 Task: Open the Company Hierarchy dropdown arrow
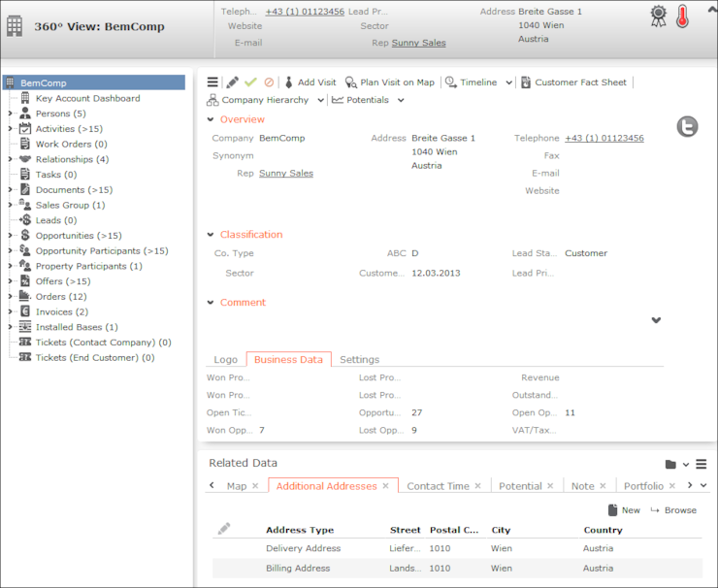pyautogui.click(x=320, y=100)
